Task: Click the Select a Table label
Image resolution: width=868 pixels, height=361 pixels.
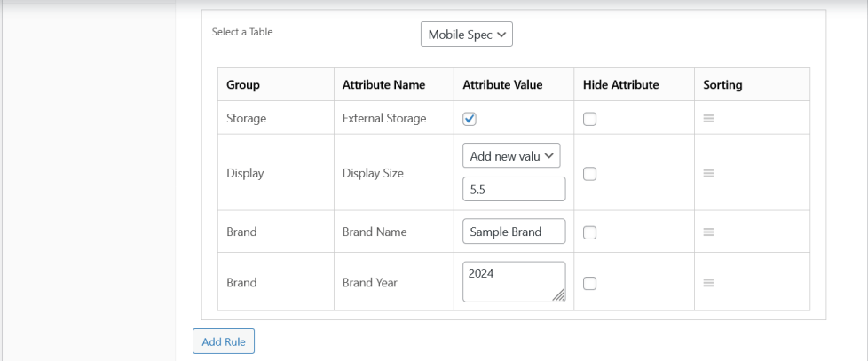Action: pyautogui.click(x=242, y=32)
